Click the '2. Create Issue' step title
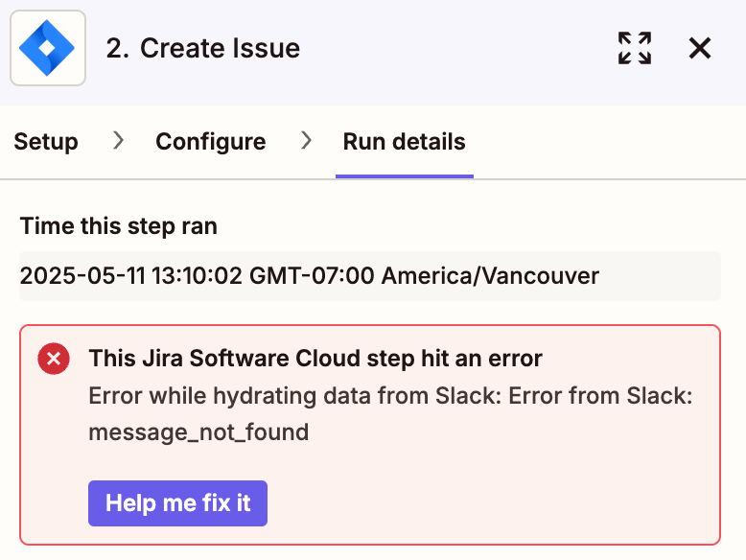Image resolution: width=746 pixels, height=560 pixels. click(x=203, y=48)
